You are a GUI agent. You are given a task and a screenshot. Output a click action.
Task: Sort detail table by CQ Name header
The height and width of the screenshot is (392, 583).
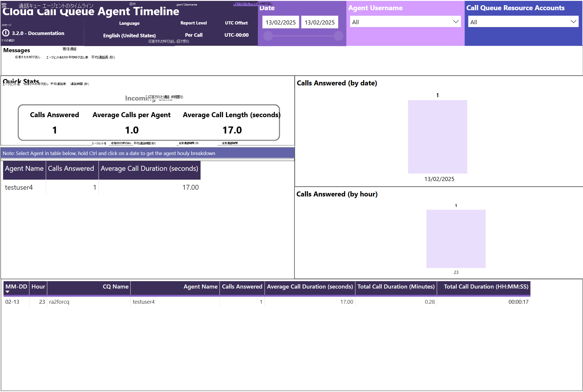tap(115, 287)
